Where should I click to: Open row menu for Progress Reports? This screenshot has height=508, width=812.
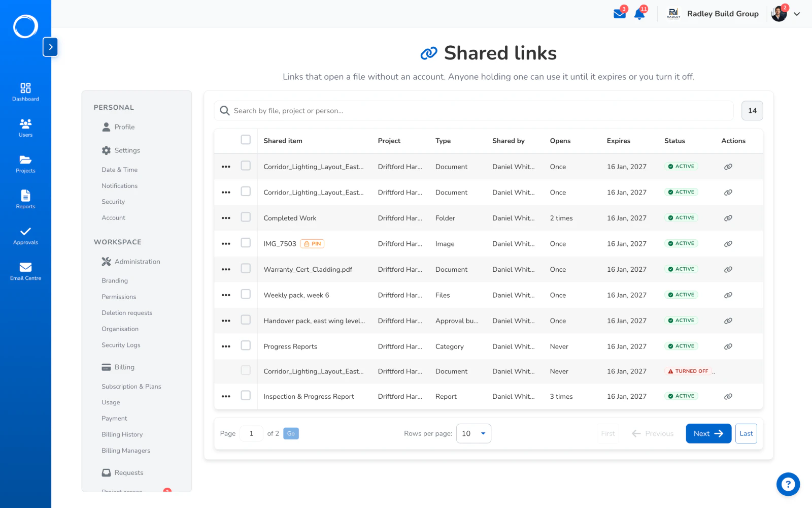tap(226, 346)
